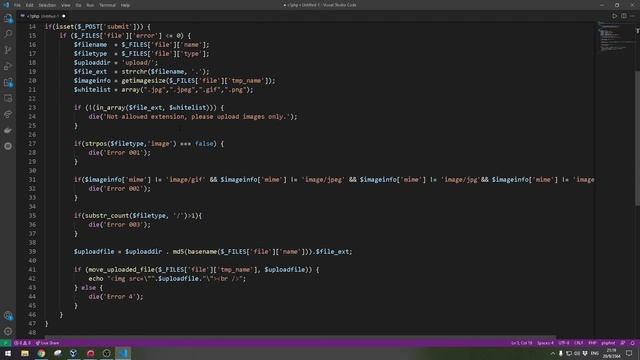Click the VS Code logo in title bar
640x360 pixels.
(6, 5)
